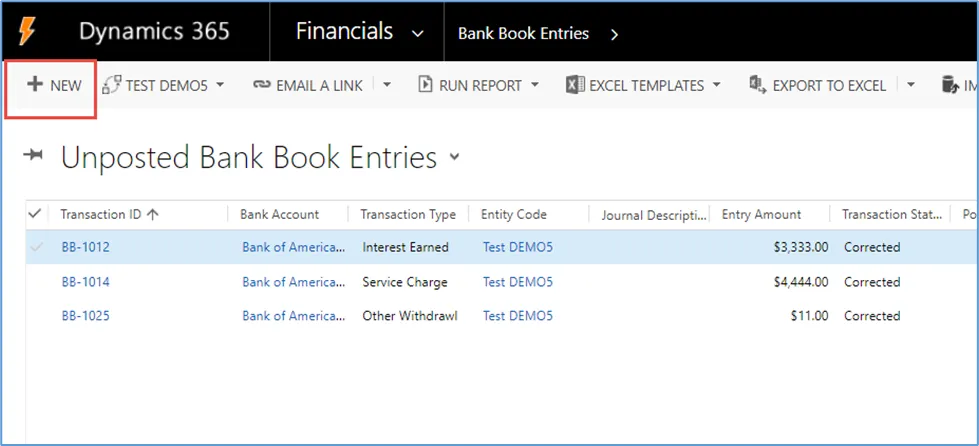Sort by the Entry Amount column header
Screen dimensions: 979x446
pos(761,214)
